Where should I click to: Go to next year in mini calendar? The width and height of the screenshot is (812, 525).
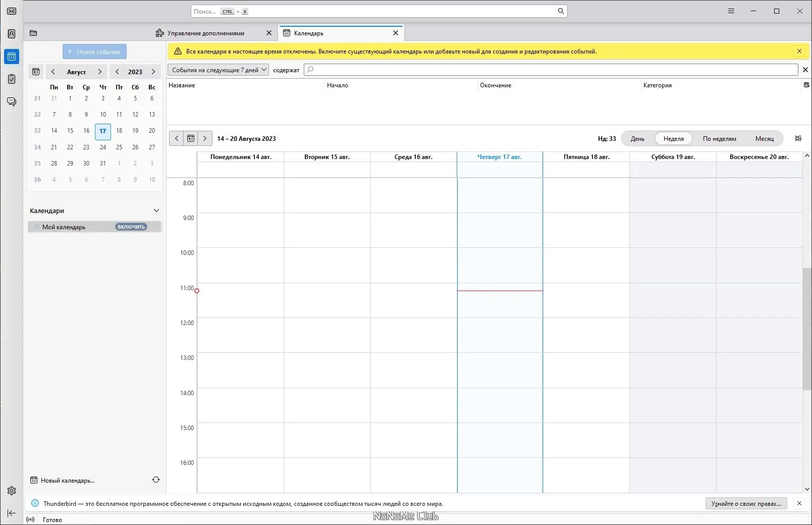pyautogui.click(x=153, y=72)
